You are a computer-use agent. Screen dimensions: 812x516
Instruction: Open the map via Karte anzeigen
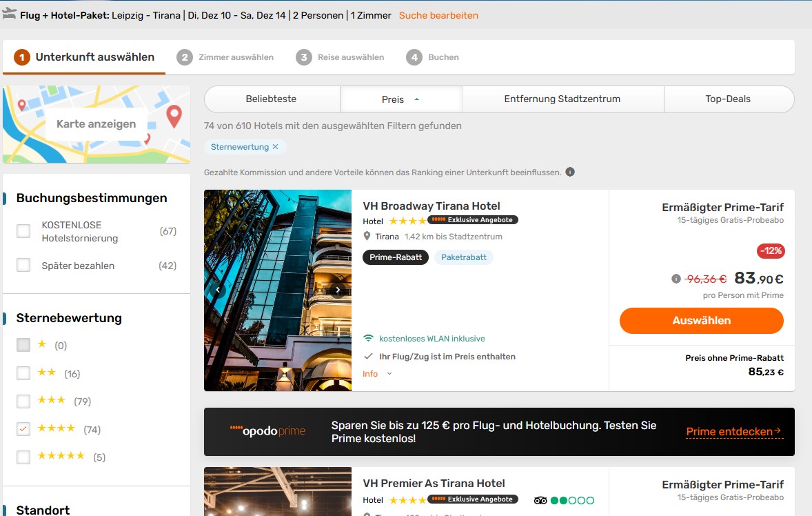[x=97, y=124]
